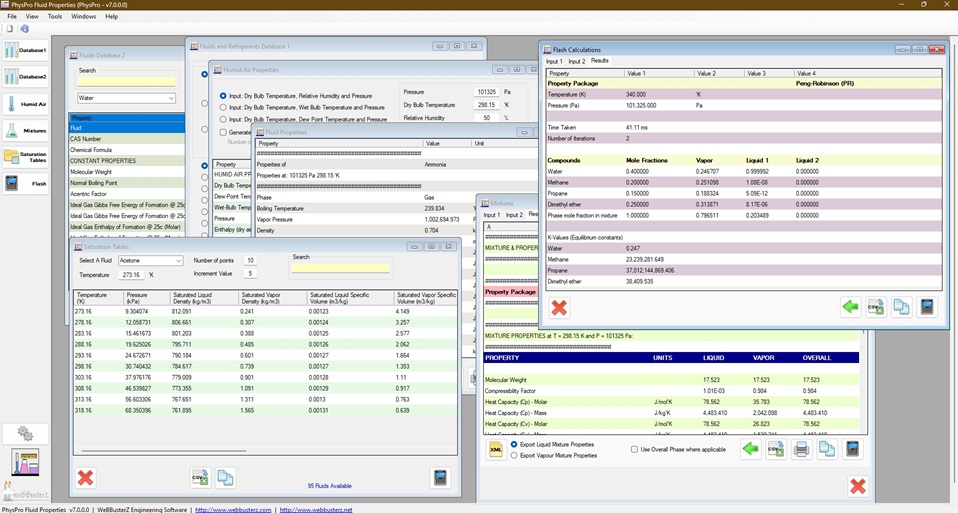Print the mixture properties results

(x=801, y=450)
